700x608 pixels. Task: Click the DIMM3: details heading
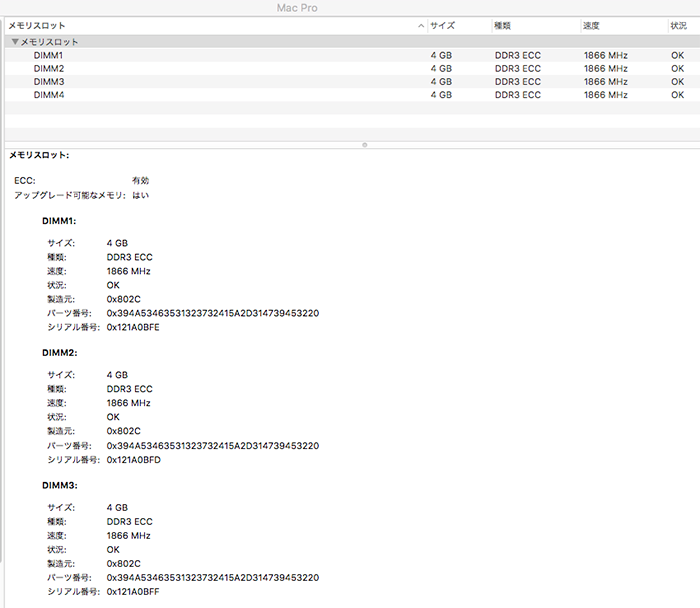[x=60, y=485]
